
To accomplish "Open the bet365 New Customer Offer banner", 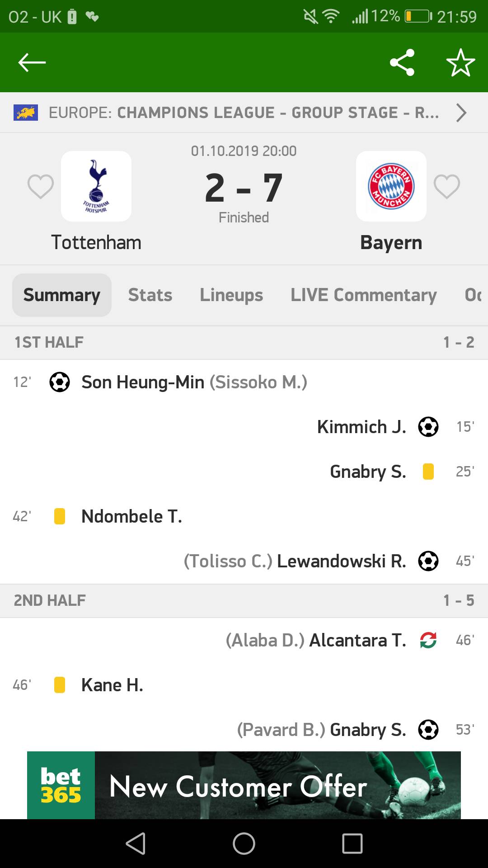I will point(244,785).
